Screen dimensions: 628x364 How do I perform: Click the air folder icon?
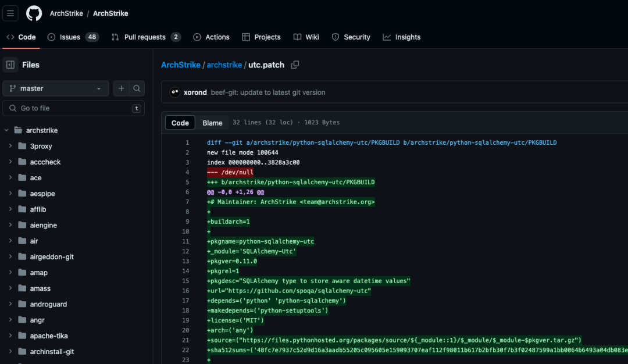pos(23,241)
